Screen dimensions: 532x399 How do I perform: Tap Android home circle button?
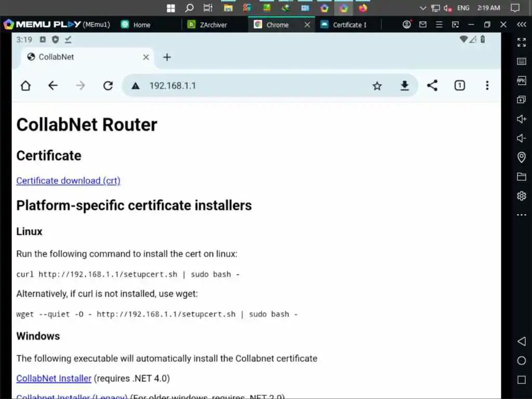click(x=522, y=361)
